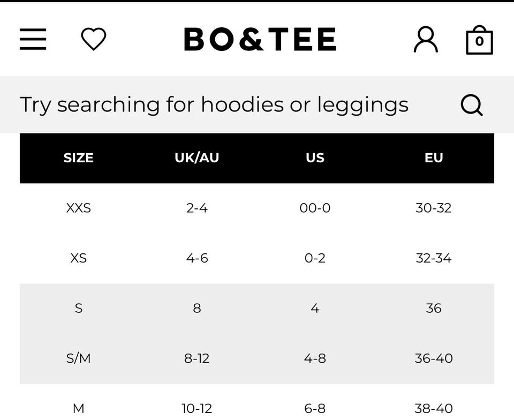This screenshot has height=420, width=514.
Task: Click the 8-12 UK/AU size cell
Action: pos(196,358)
